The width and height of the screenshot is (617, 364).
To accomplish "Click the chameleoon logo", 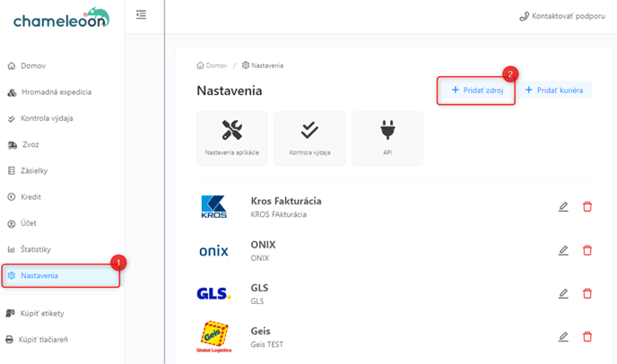I will [61, 18].
